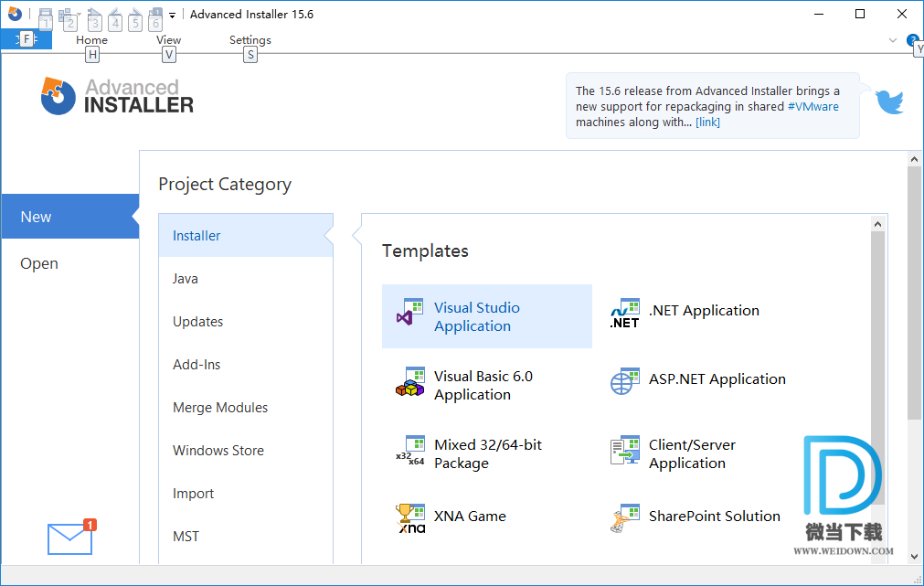Switch to the Home ribbon tab
Image resolution: width=924 pixels, height=586 pixels.
point(92,40)
